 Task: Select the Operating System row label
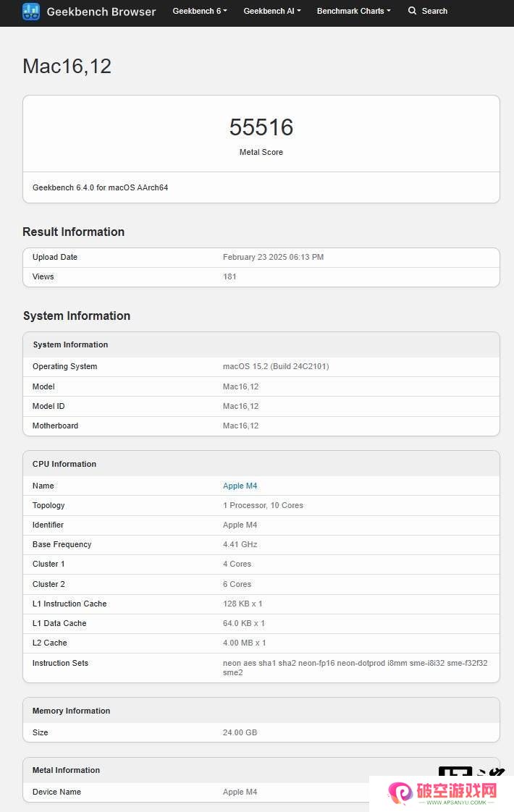(x=64, y=366)
